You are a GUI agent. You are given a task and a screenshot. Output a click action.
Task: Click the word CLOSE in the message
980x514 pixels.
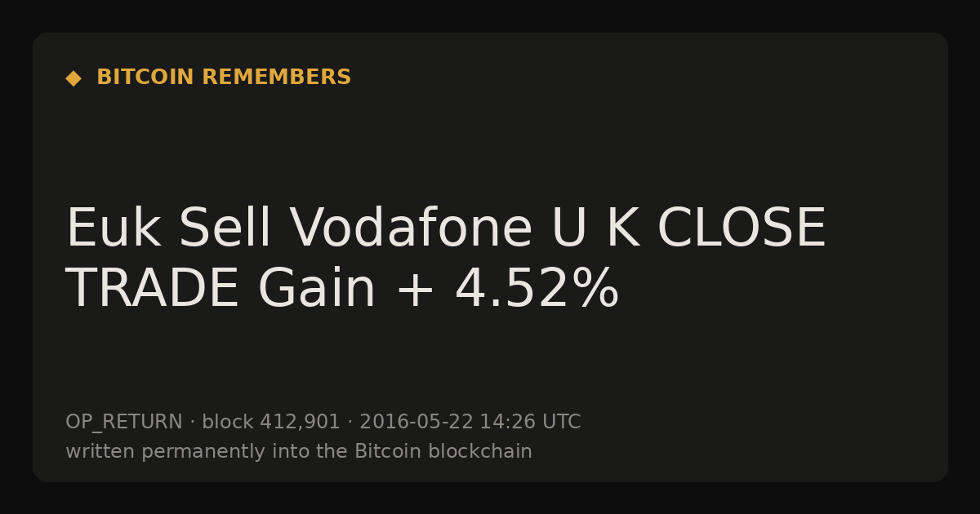pyautogui.click(x=742, y=229)
